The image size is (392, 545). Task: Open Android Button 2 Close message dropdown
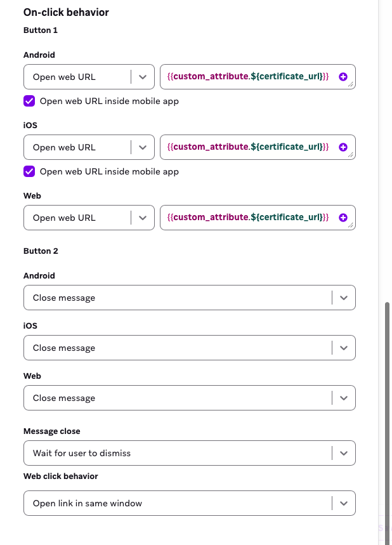pyautogui.click(x=343, y=297)
